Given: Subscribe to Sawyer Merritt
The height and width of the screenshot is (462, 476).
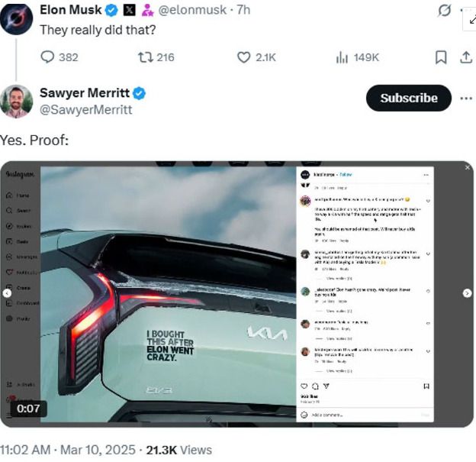Looking at the screenshot, I should [x=409, y=98].
